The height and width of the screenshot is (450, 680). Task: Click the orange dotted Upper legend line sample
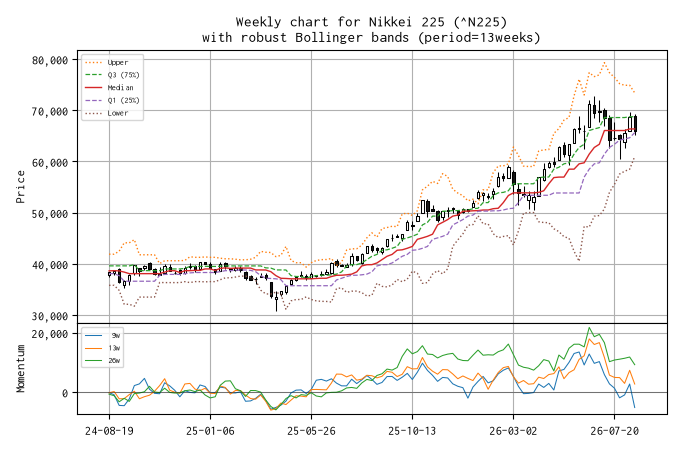pyautogui.click(x=94, y=62)
